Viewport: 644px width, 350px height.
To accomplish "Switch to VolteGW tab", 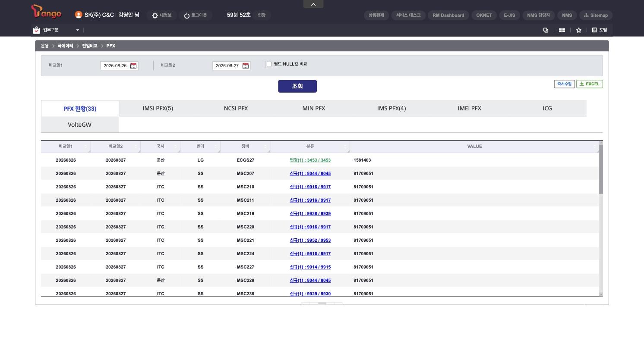I will tap(80, 125).
